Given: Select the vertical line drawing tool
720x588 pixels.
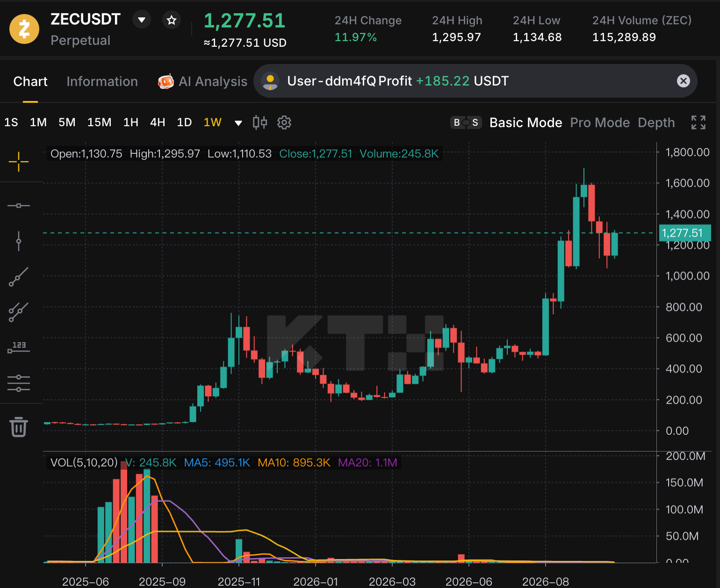Looking at the screenshot, I should [19, 241].
